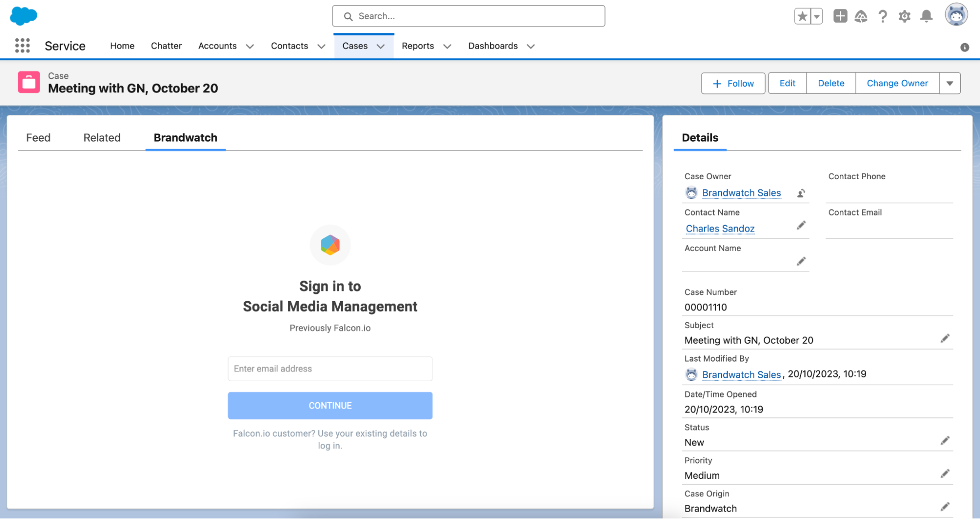Edit Account Name pencil icon
The height and width of the screenshot is (519, 980).
(801, 261)
